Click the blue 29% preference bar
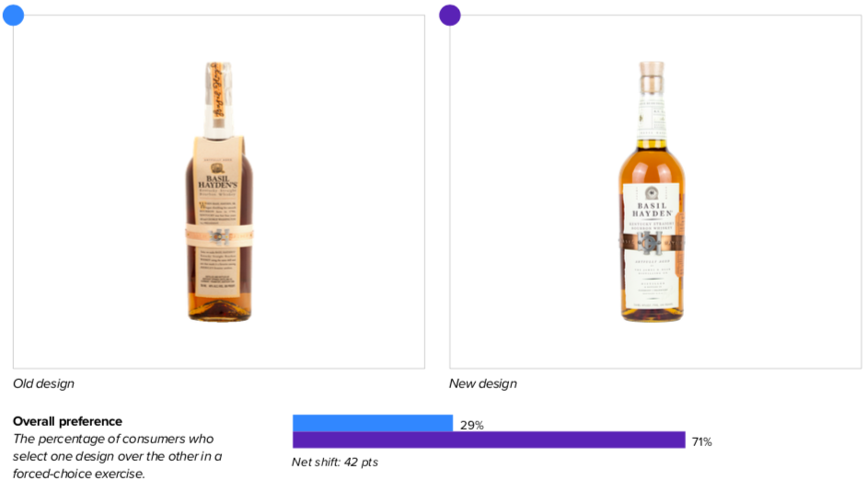Screen dimensions: 868x492 point(373,423)
